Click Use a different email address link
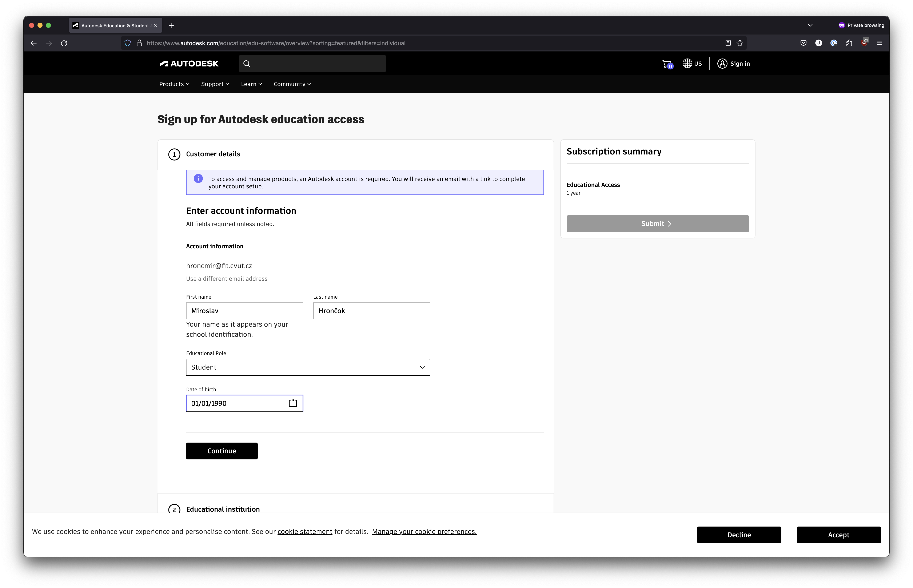Viewport: 913px width, 588px height. pos(227,279)
